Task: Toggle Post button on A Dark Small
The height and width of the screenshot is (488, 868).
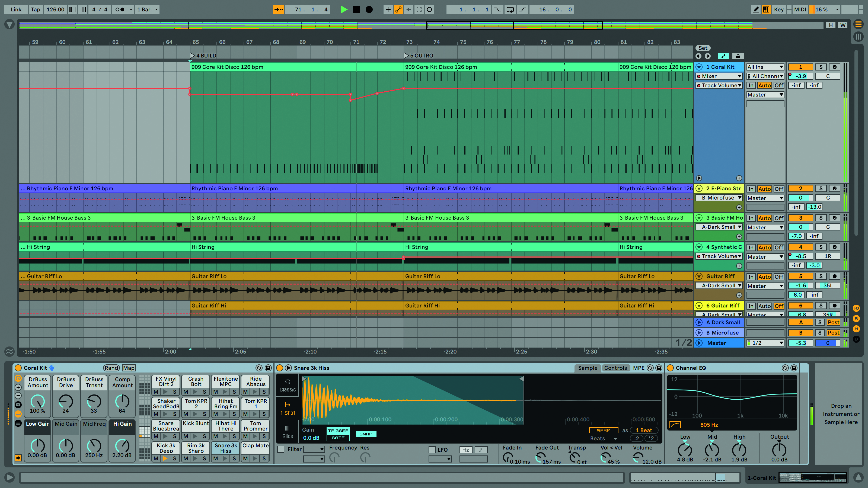Action: (833, 323)
